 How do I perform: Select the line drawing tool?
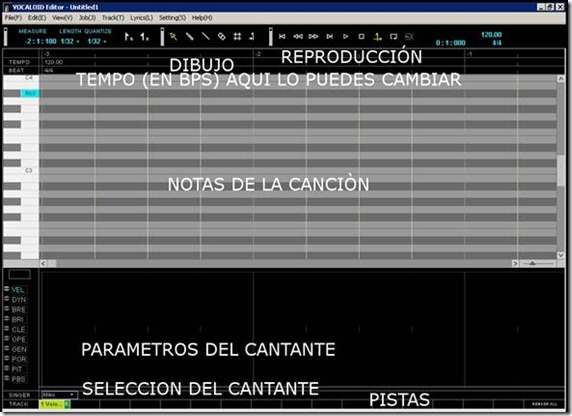pyautogui.click(x=205, y=36)
